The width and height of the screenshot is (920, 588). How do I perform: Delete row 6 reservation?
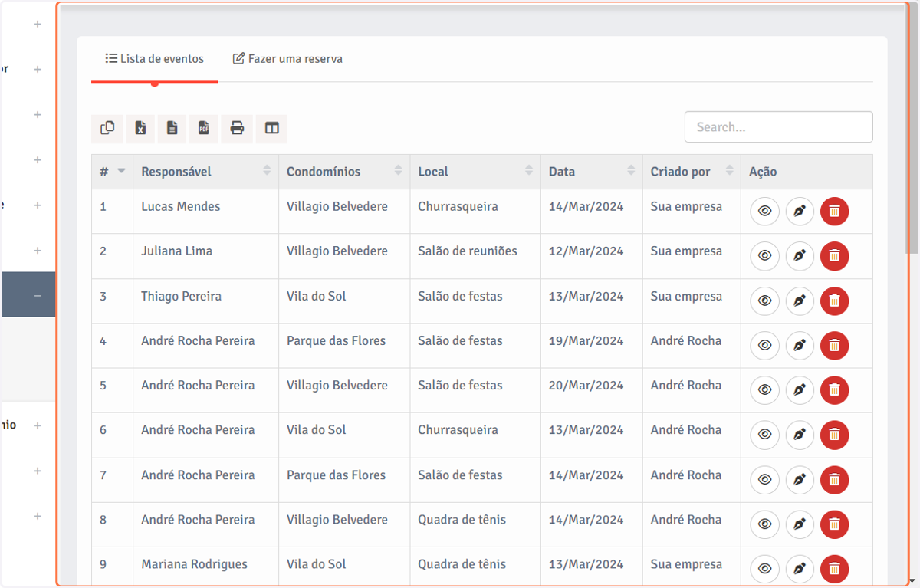[835, 435]
